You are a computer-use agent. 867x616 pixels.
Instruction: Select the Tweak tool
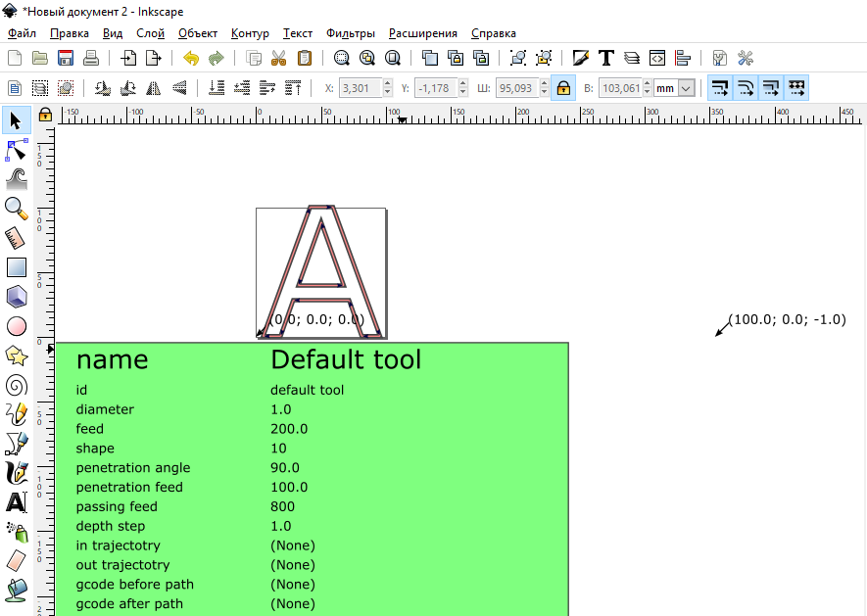(x=16, y=179)
